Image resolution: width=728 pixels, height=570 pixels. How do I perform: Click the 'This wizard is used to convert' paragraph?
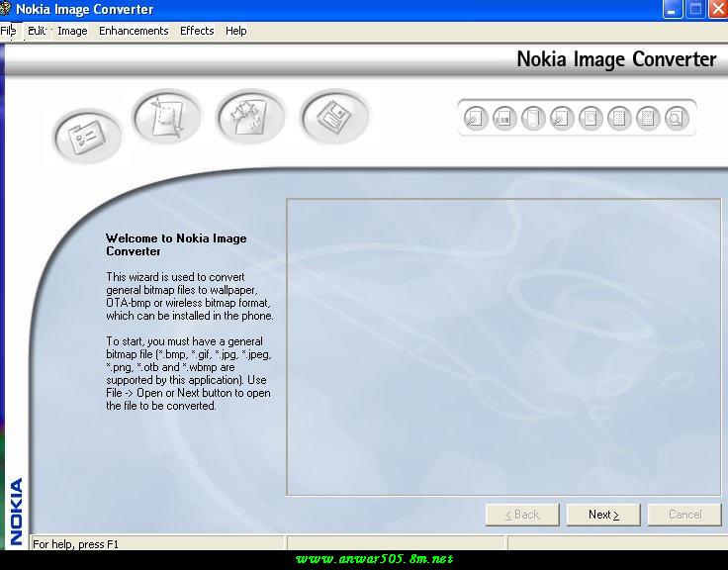pyautogui.click(x=190, y=297)
